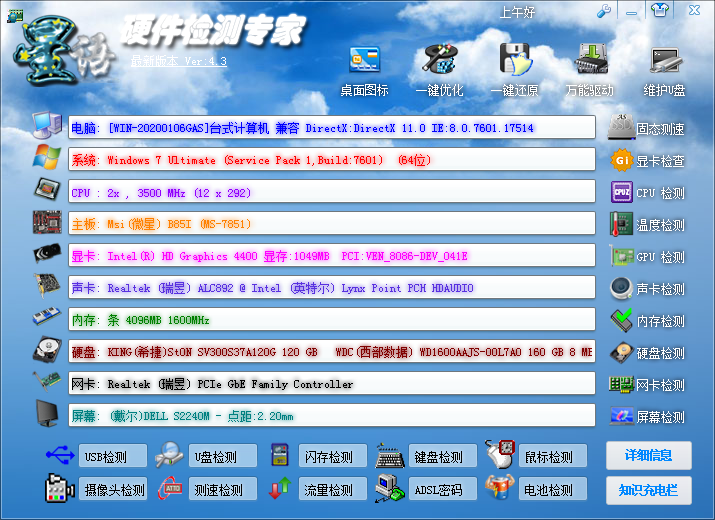The height and width of the screenshot is (520, 715).
Task: Click the 电脑 info field with DirectX 11.0
Action: (x=332, y=127)
